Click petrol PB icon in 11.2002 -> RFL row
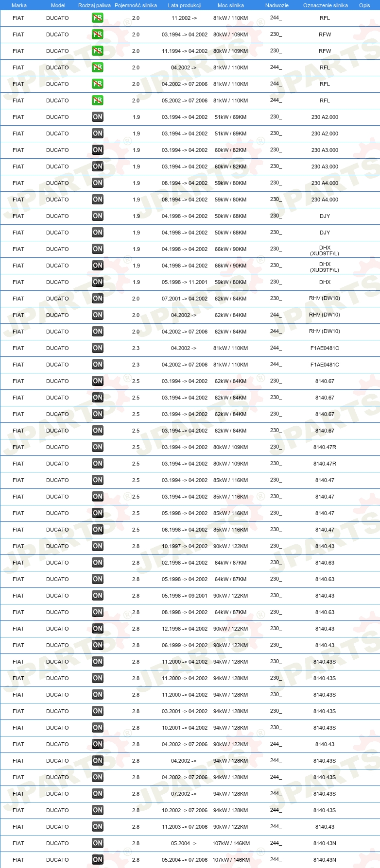 [98, 18]
